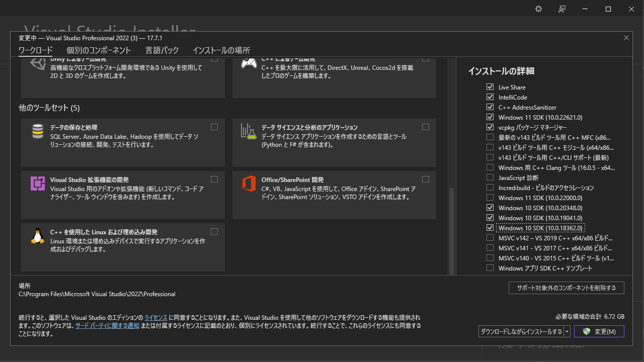Select the data science flask icon
Image resolution: width=644 pixels, height=362 pixels.
click(249, 131)
